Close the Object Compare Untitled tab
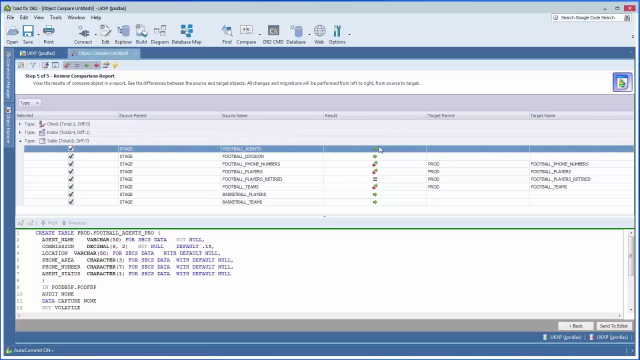Image resolution: width=640 pixels, height=360 pixels. 136,53
